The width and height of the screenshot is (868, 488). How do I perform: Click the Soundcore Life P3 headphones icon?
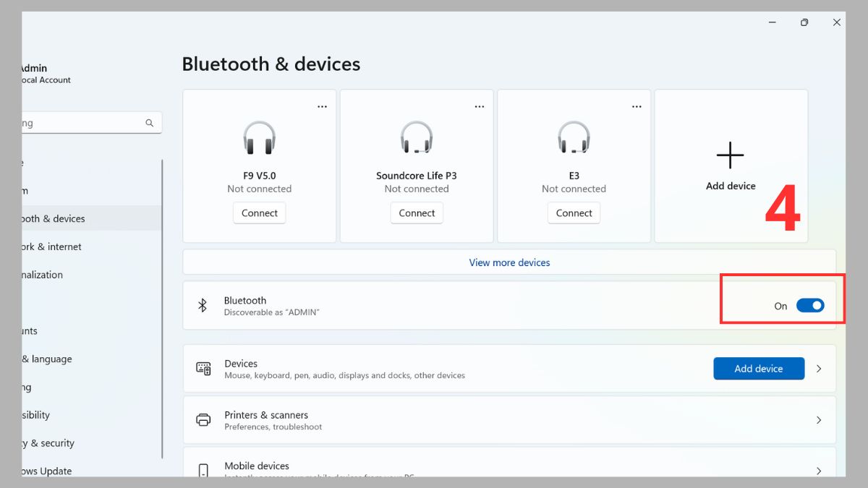click(417, 139)
